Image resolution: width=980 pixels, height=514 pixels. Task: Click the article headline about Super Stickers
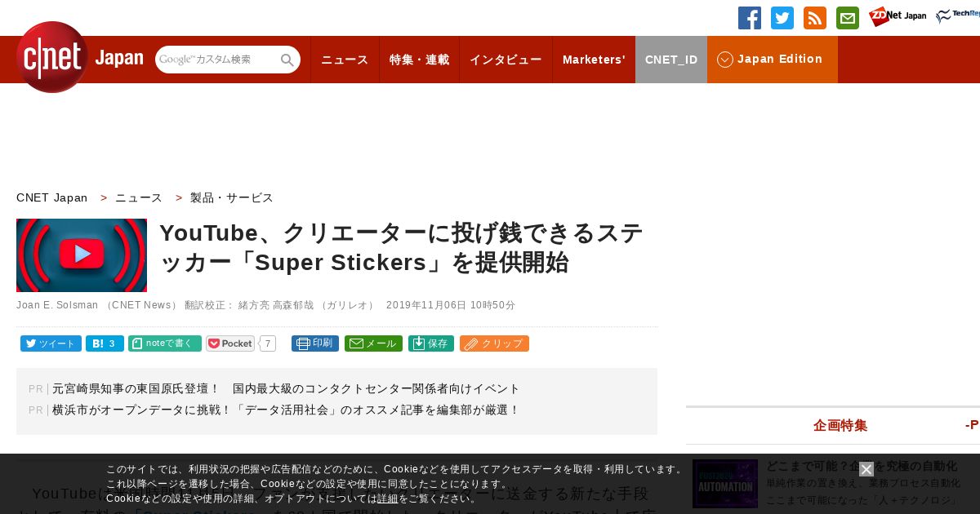402,248
